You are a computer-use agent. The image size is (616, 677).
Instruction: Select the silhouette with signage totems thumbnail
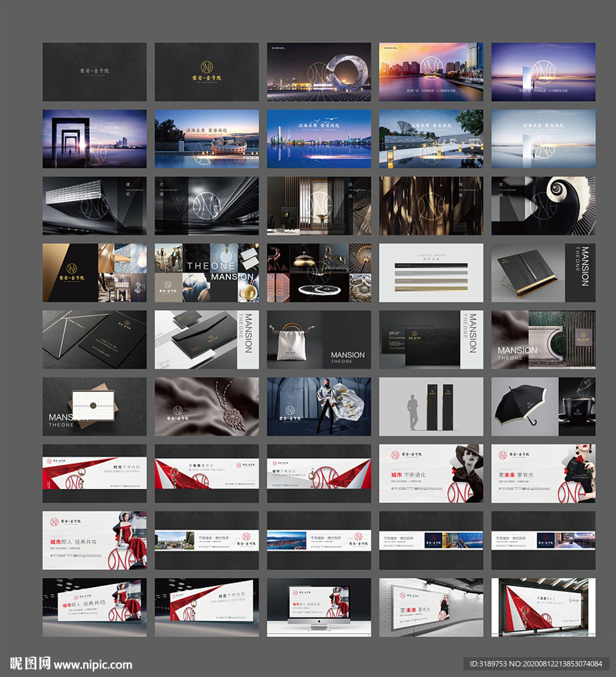click(x=431, y=407)
